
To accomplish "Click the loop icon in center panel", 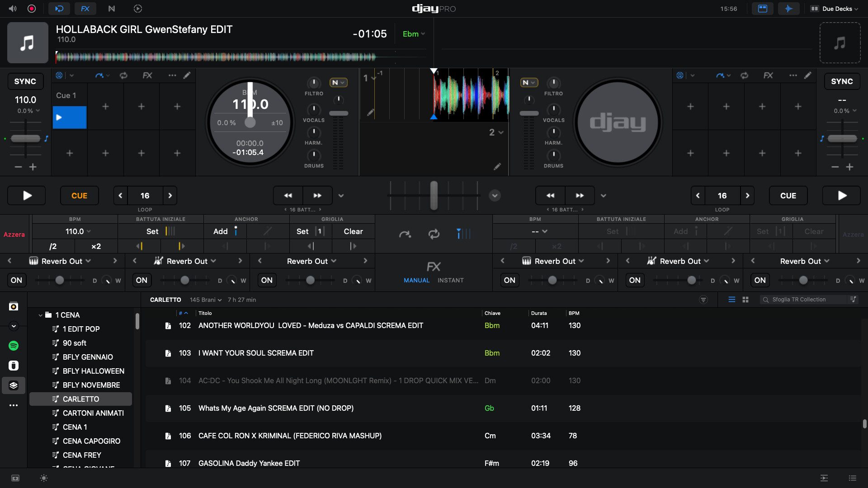I will (x=434, y=234).
